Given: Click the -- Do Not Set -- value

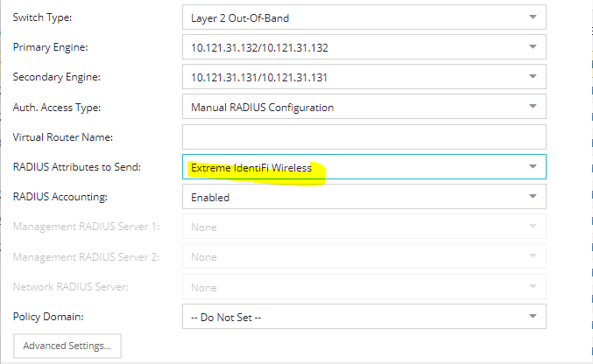Looking at the screenshot, I should coord(226,318).
